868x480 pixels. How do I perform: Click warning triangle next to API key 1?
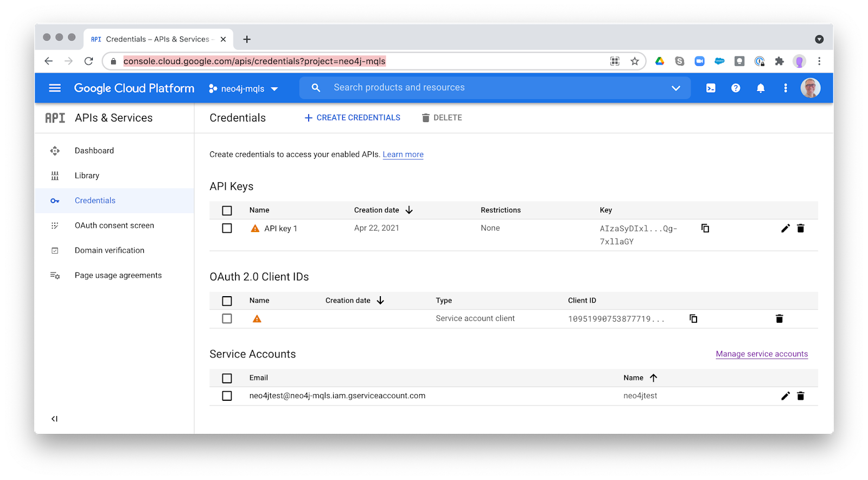pos(255,228)
